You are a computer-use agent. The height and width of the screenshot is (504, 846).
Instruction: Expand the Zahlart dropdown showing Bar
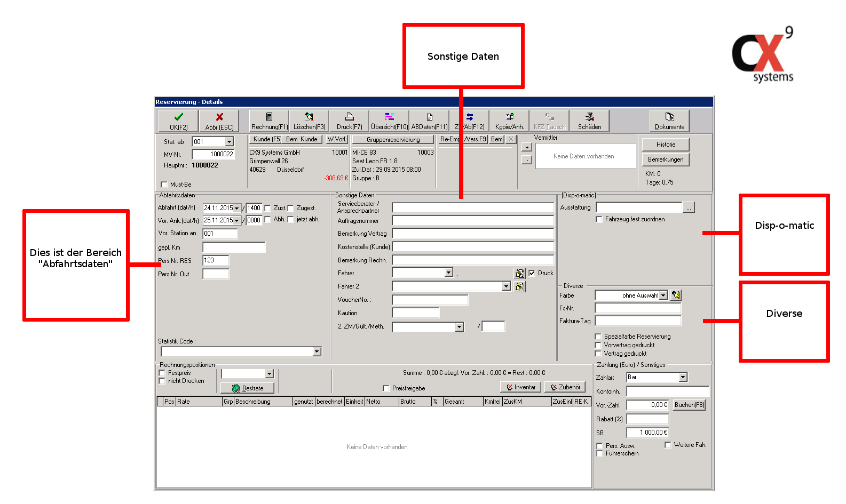(683, 378)
